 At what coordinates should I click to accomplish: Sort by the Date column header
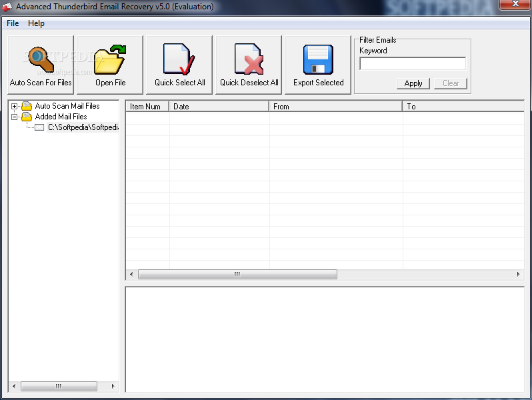pyautogui.click(x=219, y=107)
